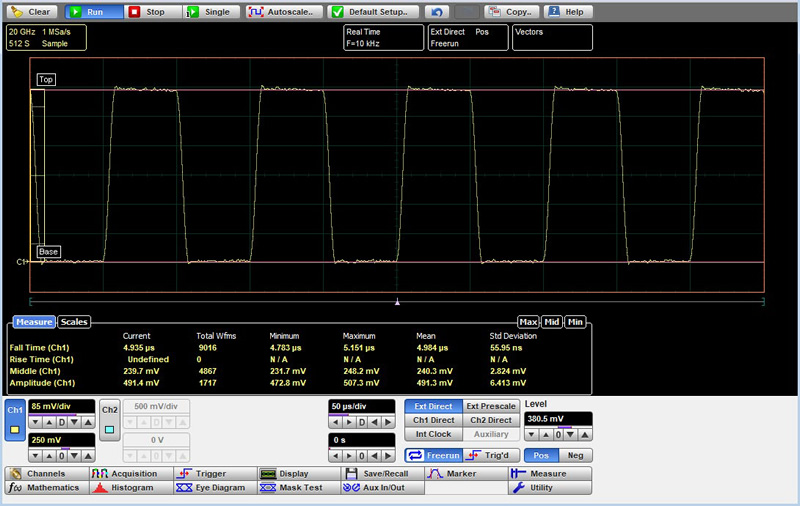This screenshot has width=800, height=506.
Task: Open the Aux In/Out menu
Action: tap(383, 488)
